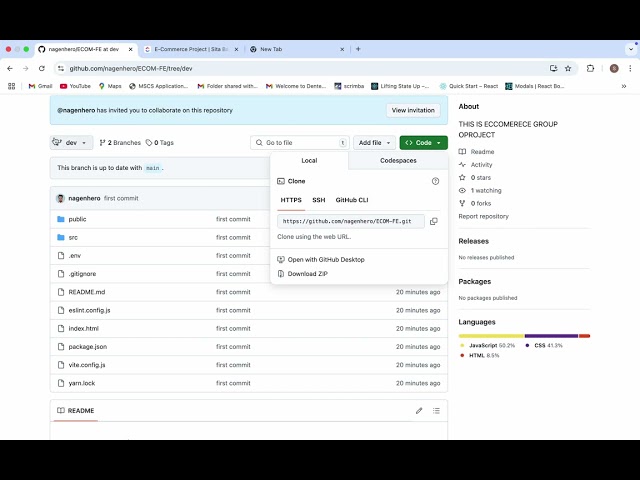Switch to the Codespaces tab
This screenshot has width=640, height=480.
pyautogui.click(x=398, y=160)
